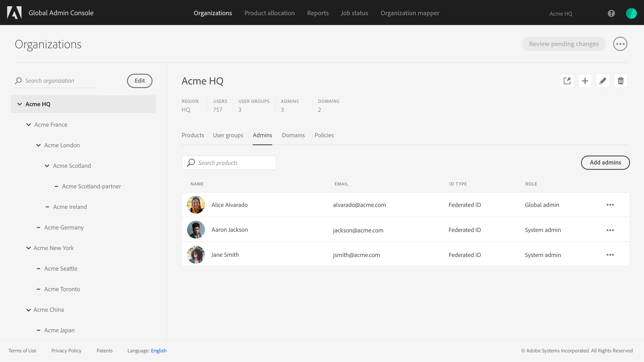
Task: Click email jackson@acme.com
Action: point(358,230)
